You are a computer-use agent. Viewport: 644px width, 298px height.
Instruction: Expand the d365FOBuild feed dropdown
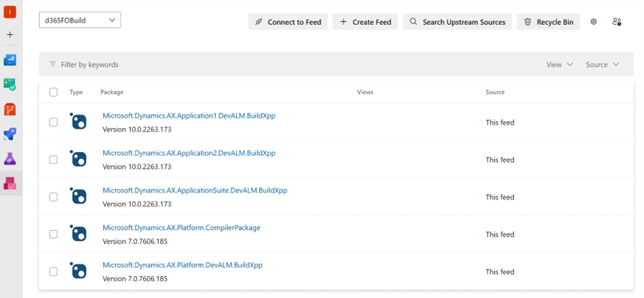tap(80, 20)
